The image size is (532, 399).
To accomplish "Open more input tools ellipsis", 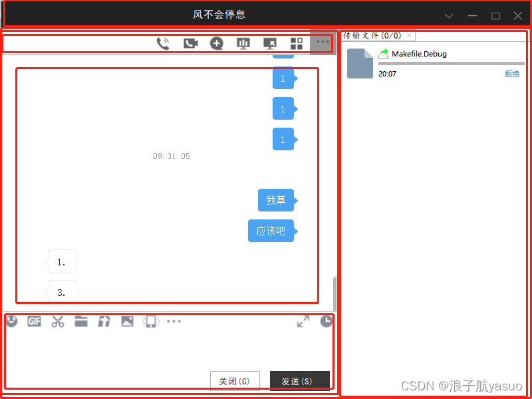I will 174,321.
